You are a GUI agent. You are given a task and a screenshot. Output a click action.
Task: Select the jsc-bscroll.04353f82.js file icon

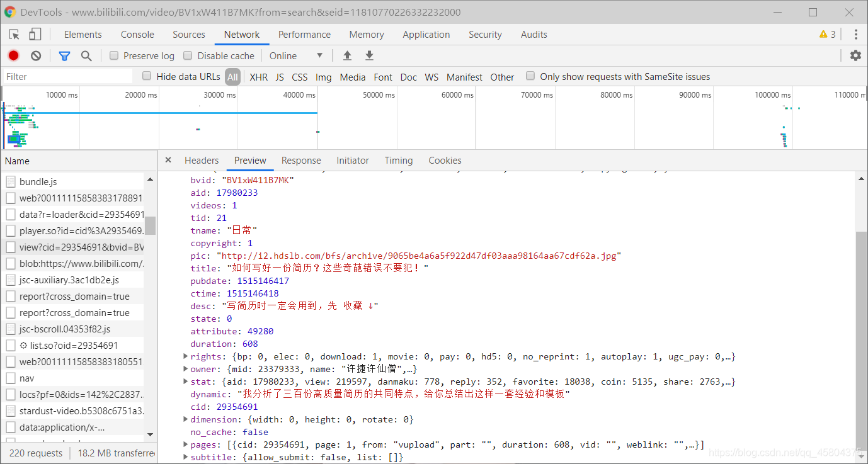point(11,329)
